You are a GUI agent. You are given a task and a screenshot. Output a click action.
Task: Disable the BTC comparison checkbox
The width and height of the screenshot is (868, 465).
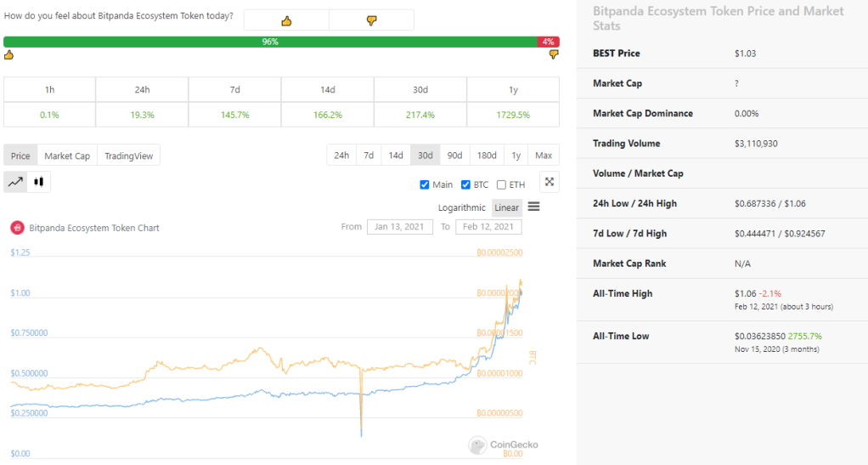465,184
